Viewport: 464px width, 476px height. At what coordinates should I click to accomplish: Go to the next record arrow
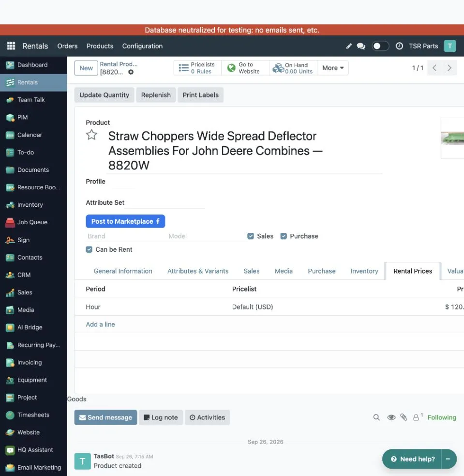click(x=449, y=68)
